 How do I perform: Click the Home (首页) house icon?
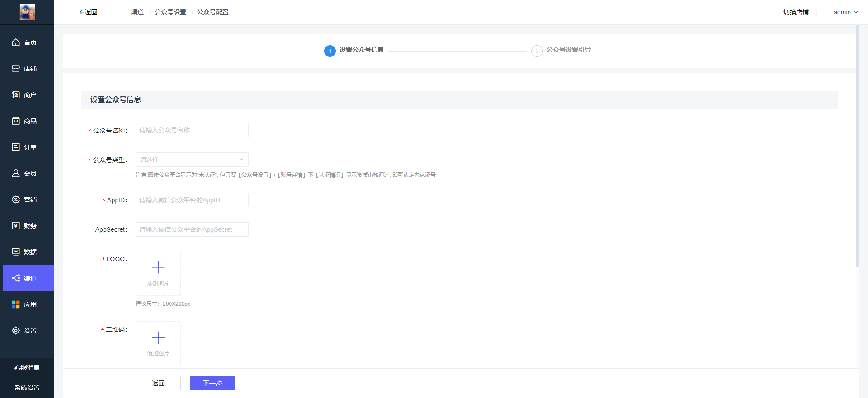click(x=16, y=42)
